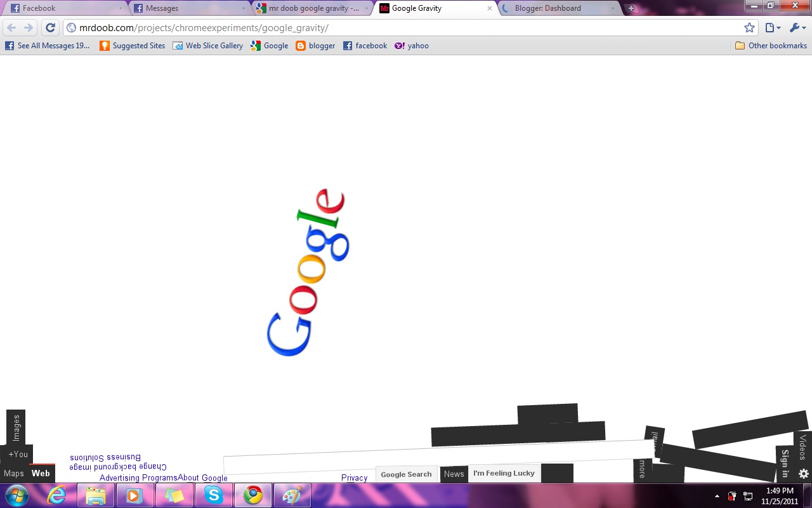
Task: Open Skype from the taskbar
Action: click(214, 495)
